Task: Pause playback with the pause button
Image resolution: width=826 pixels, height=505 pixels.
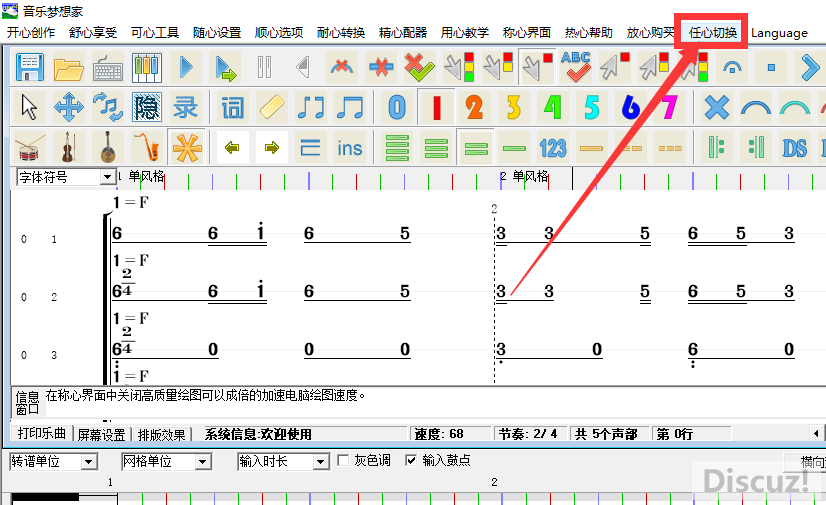Action: [264, 67]
